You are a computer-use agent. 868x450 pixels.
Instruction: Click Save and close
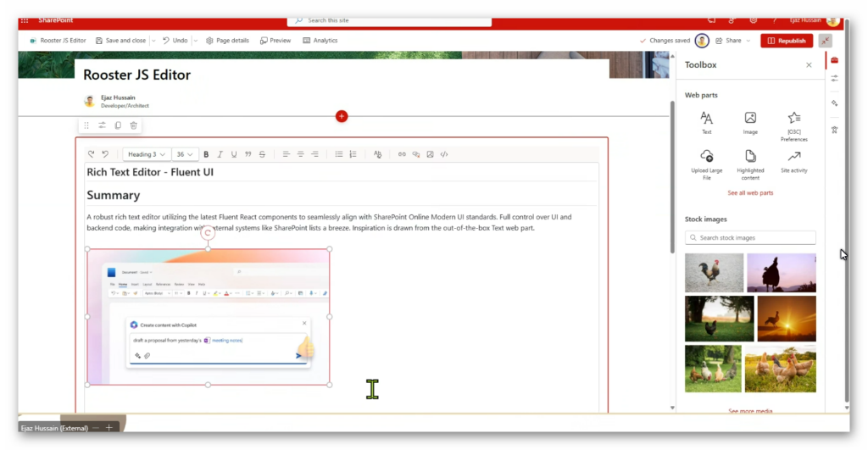(120, 41)
